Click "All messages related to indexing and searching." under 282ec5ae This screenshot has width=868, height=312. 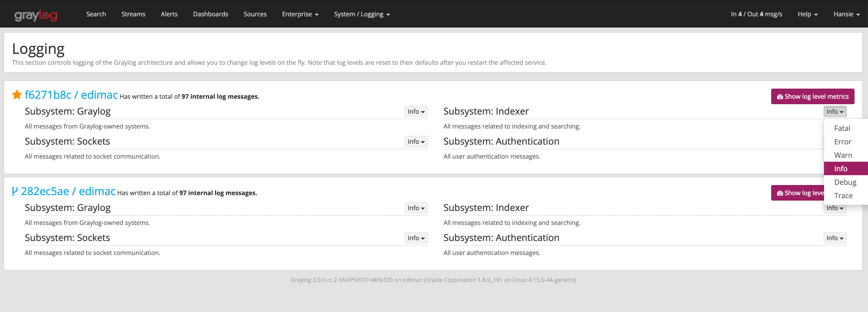pos(512,223)
